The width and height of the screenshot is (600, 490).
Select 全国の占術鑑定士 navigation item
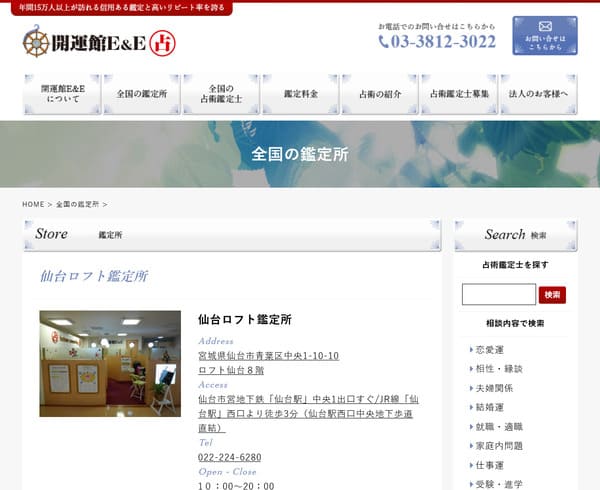pos(221,94)
